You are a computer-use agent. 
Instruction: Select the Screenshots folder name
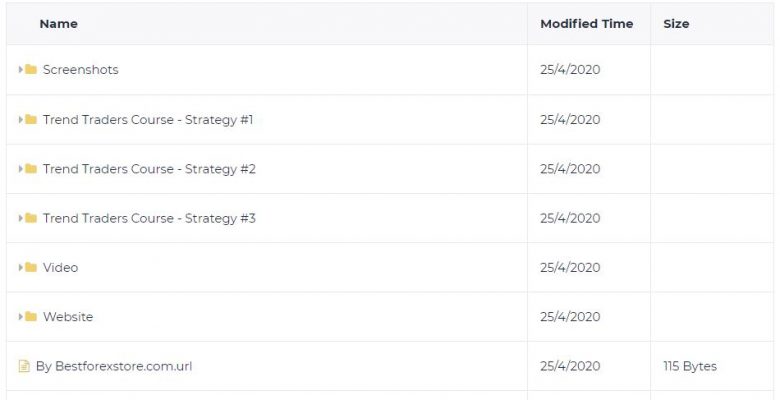tap(81, 70)
